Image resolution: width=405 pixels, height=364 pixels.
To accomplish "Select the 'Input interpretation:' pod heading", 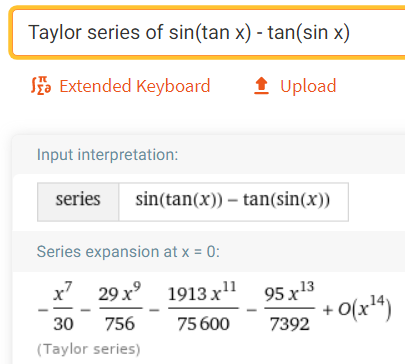I will click(x=107, y=155).
